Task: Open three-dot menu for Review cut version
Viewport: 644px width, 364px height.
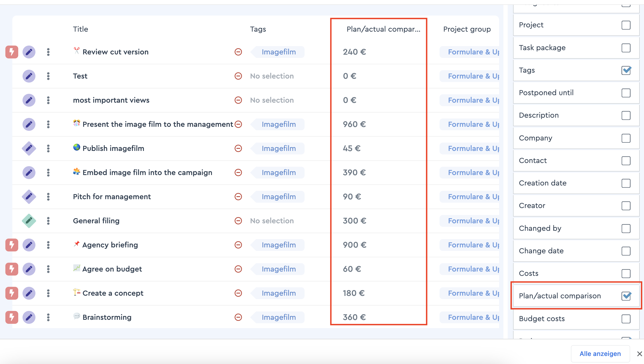Action: pos(48,52)
